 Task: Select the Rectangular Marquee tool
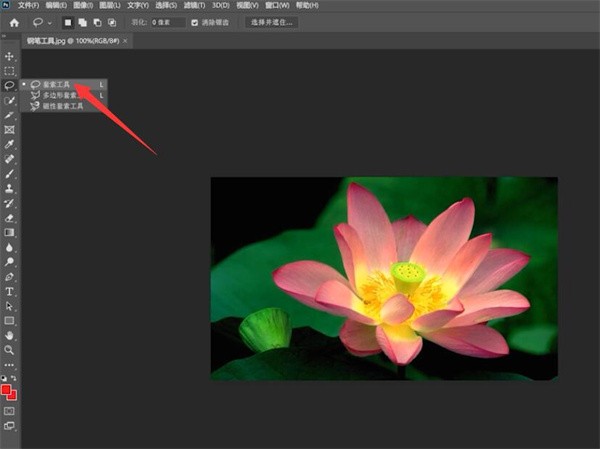[9, 71]
